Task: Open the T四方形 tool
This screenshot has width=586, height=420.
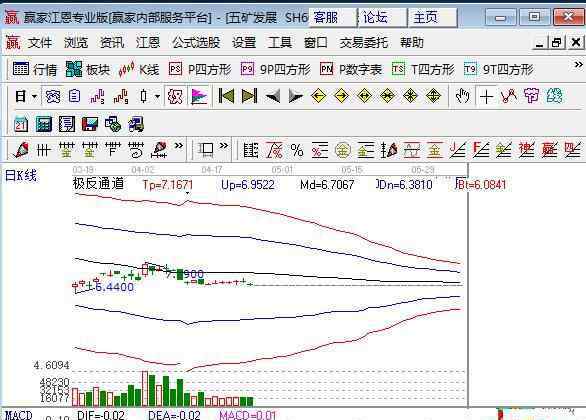Action: (423, 69)
